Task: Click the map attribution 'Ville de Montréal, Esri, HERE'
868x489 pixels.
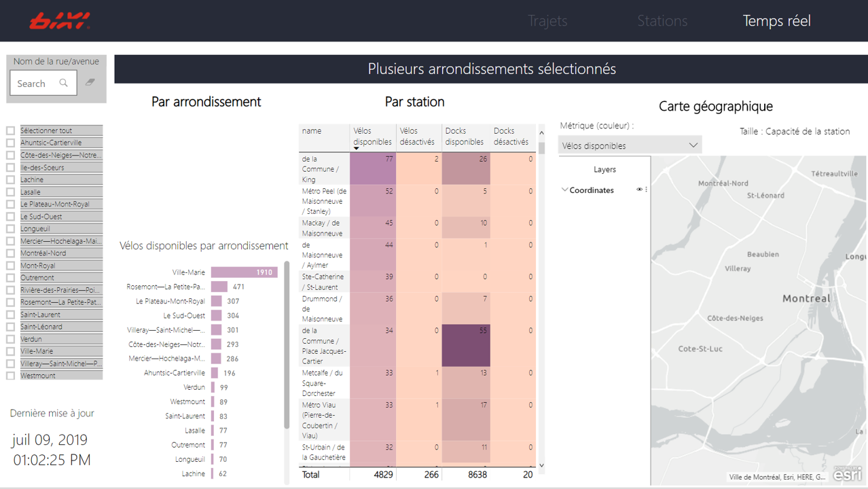Action: (778, 477)
